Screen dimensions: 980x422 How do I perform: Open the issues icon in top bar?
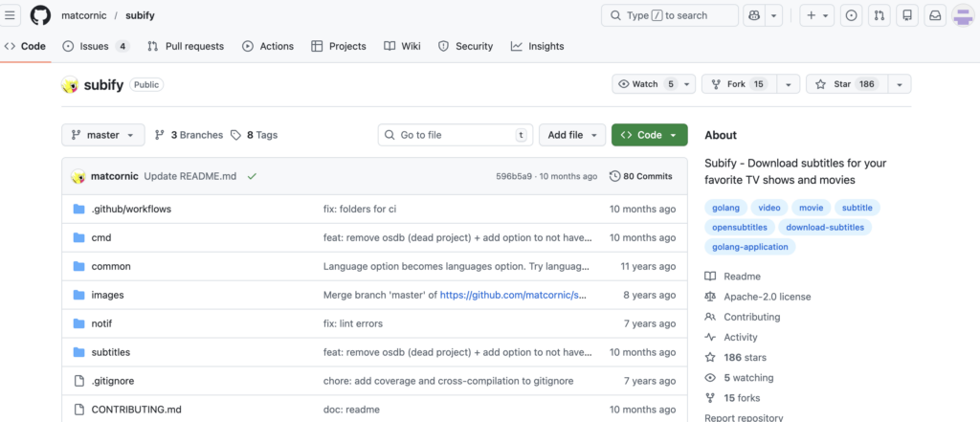coord(852,15)
